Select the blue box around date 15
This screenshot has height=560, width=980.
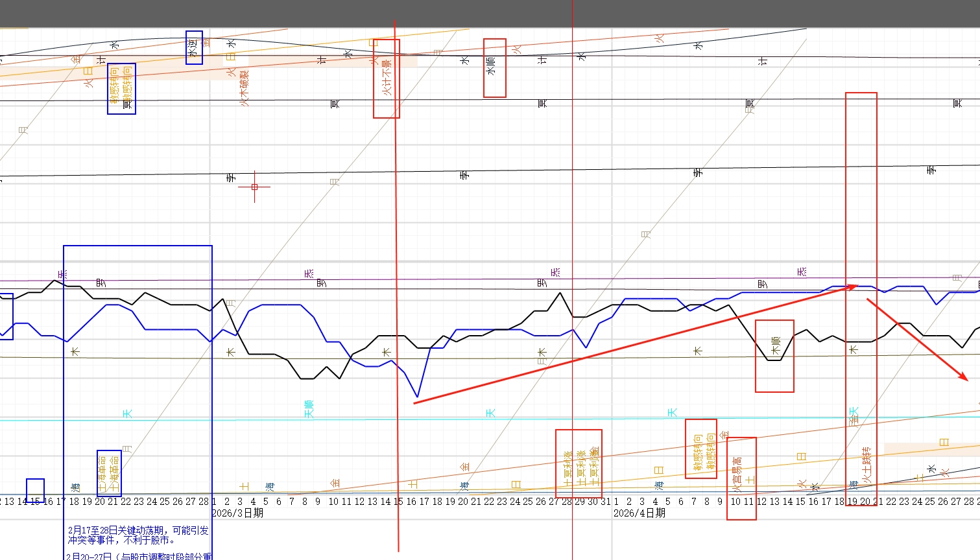click(x=35, y=491)
